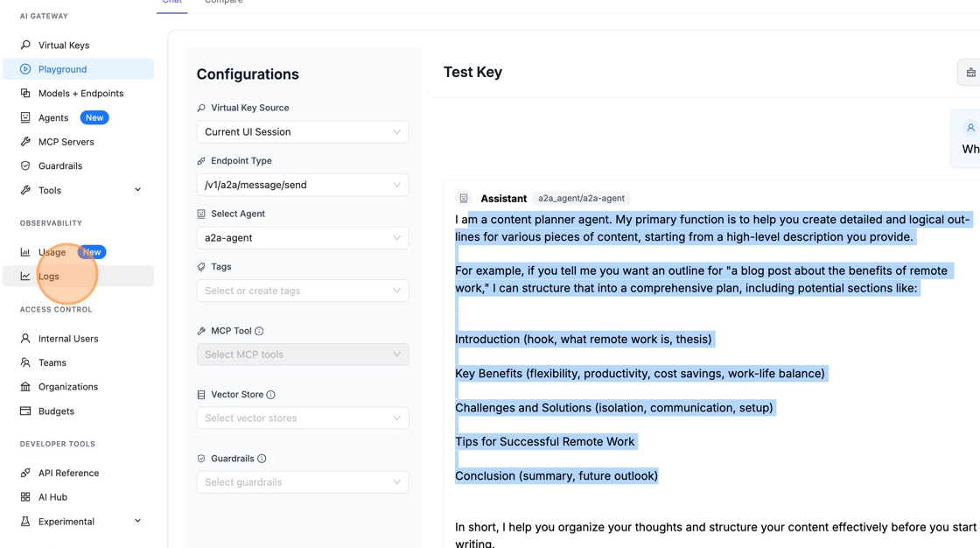Click the Virtual Keys key icon
The image size is (980, 548).
click(25, 45)
